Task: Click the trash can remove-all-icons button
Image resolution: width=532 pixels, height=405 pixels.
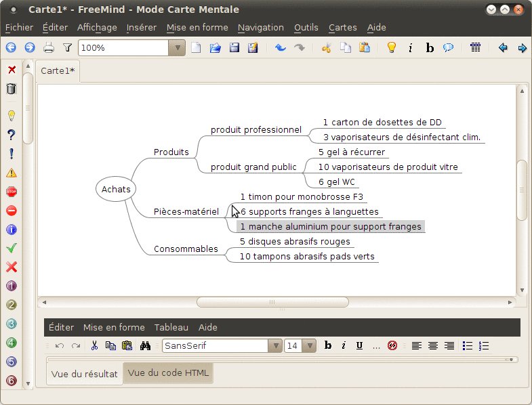Action: tap(12, 89)
